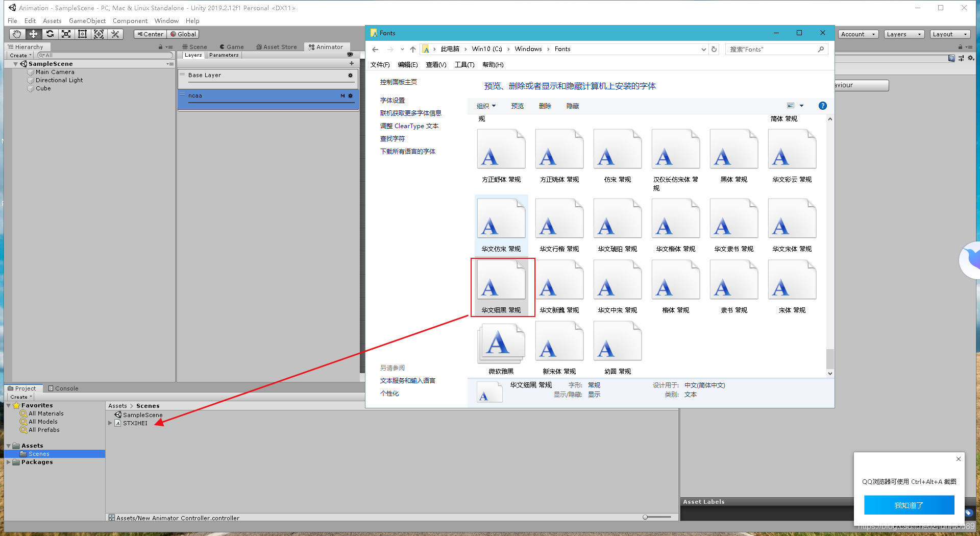
Task: Switch to the Asset Store tab
Action: click(276, 47)
